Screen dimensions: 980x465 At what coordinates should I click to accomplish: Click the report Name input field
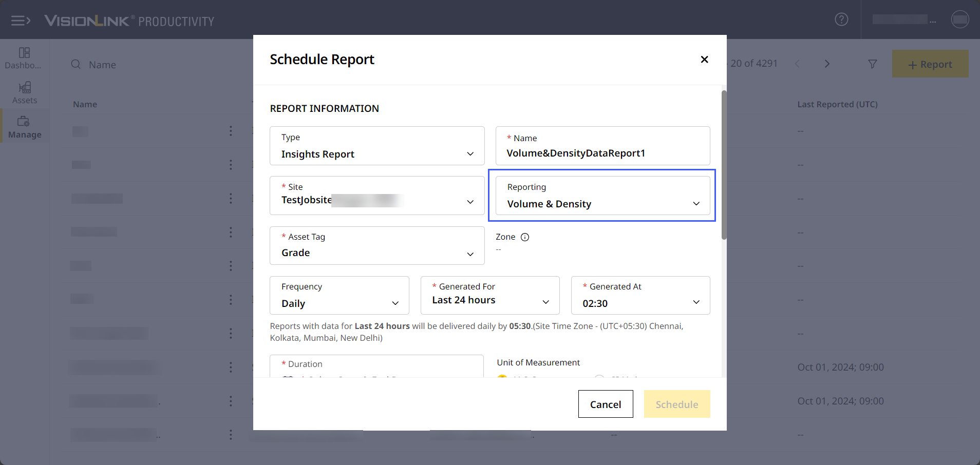coord(602,153)
